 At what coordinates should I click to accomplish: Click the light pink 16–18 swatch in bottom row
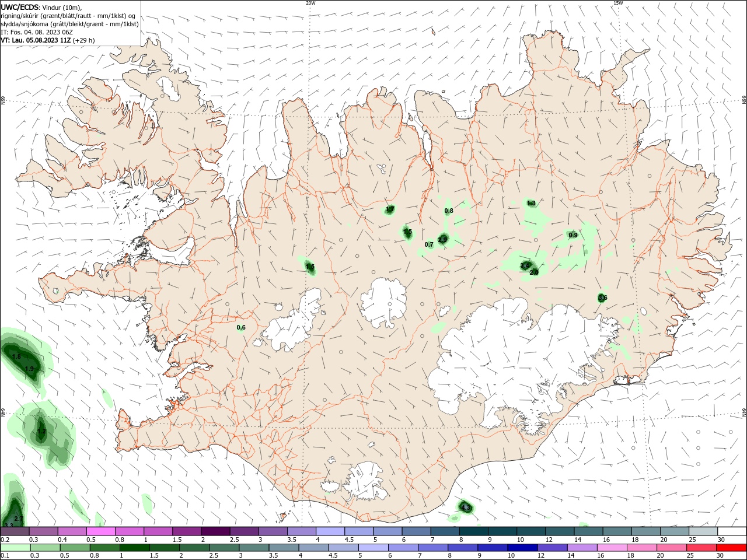[612, 548]
